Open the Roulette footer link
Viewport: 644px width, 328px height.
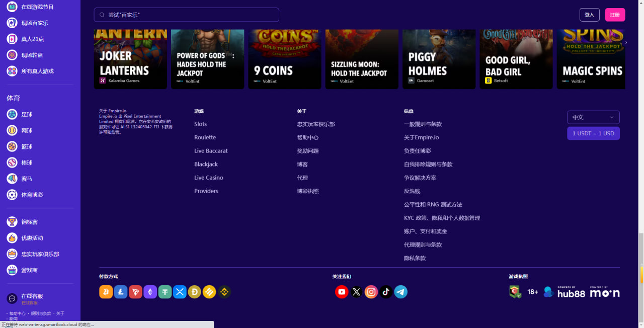click(205, 137)
